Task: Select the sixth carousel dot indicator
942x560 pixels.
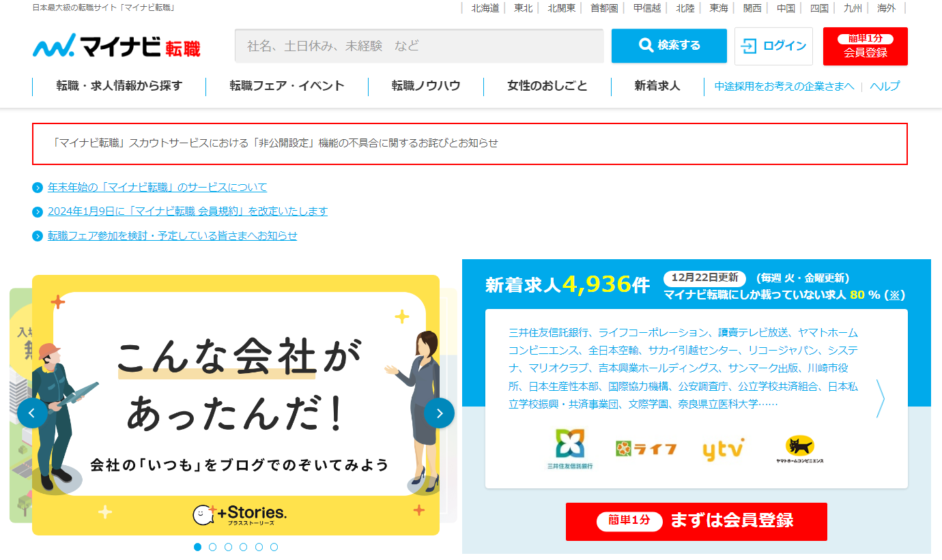Action: pyautogui.click(x=274, y=547)
